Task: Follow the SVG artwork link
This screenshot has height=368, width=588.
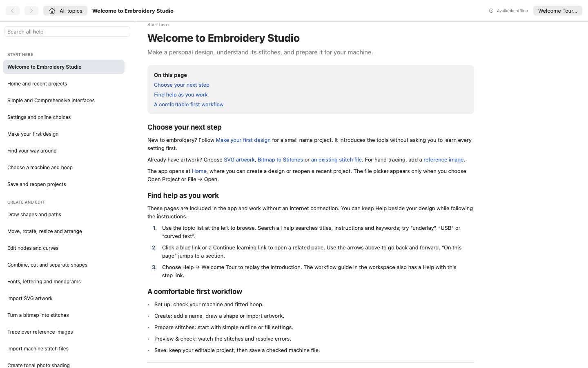Action: [x=239, y=160]
